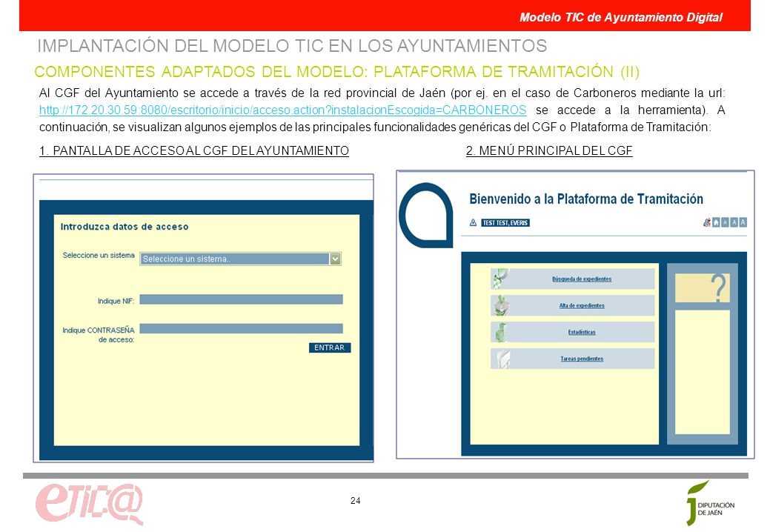Click the question mark help box

tap(703, 287)
